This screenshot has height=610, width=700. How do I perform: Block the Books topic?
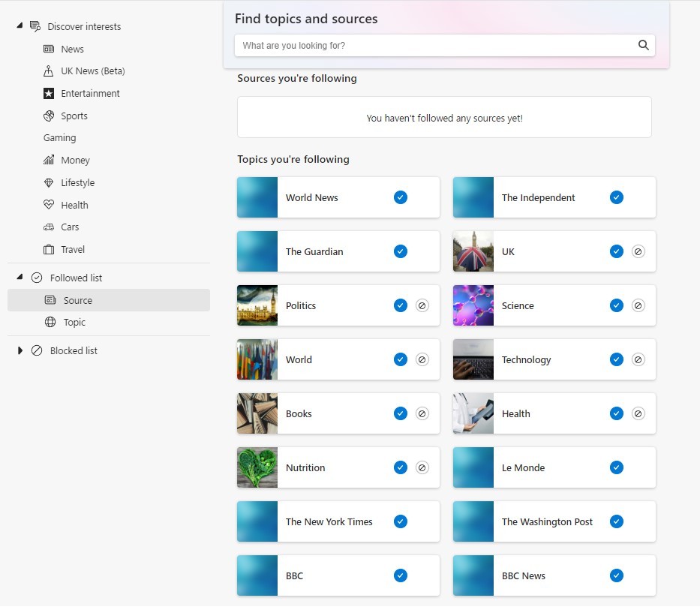[x=422, y=413]
